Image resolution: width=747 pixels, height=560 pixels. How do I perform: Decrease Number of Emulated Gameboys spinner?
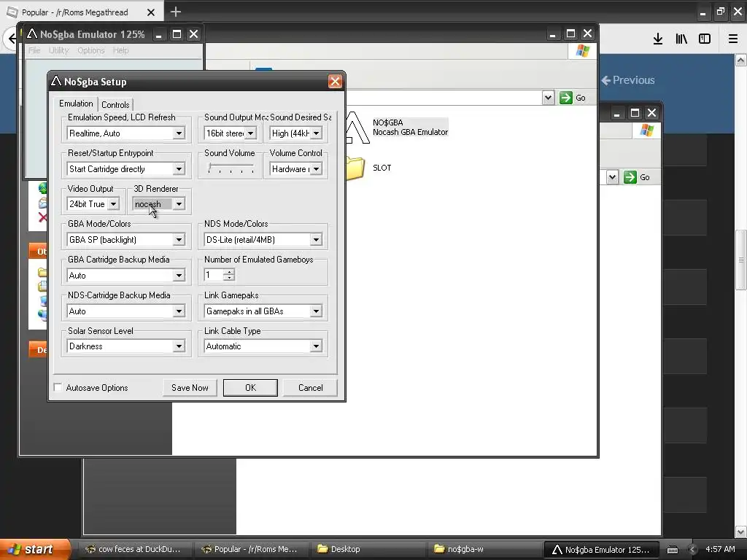pos(230,278)
